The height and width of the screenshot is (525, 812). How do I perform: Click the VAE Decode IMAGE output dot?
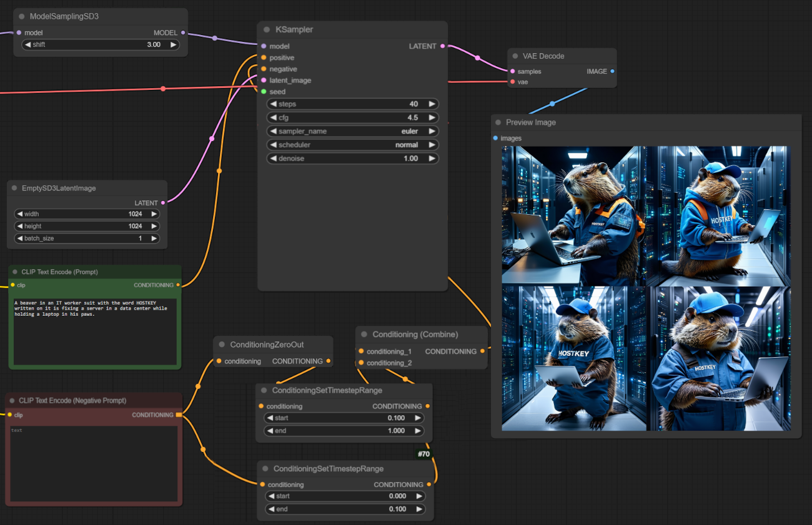(612, 71)
